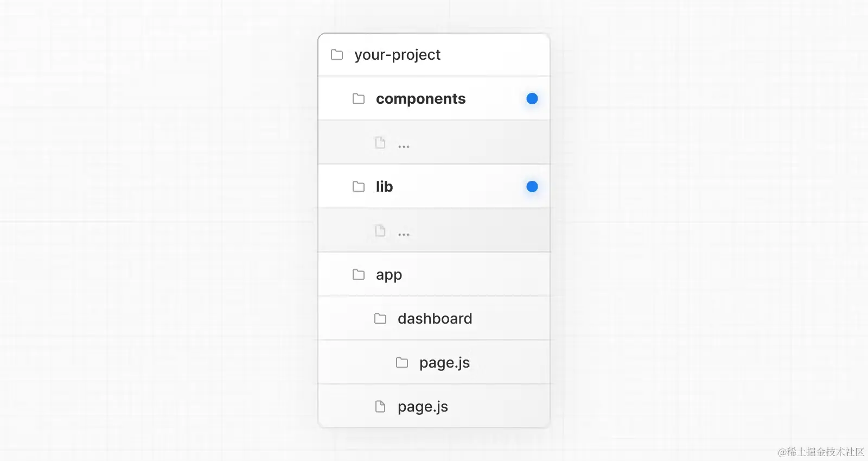Click the faded file icon under components
The image size is (868, 461).
point(380,143)
